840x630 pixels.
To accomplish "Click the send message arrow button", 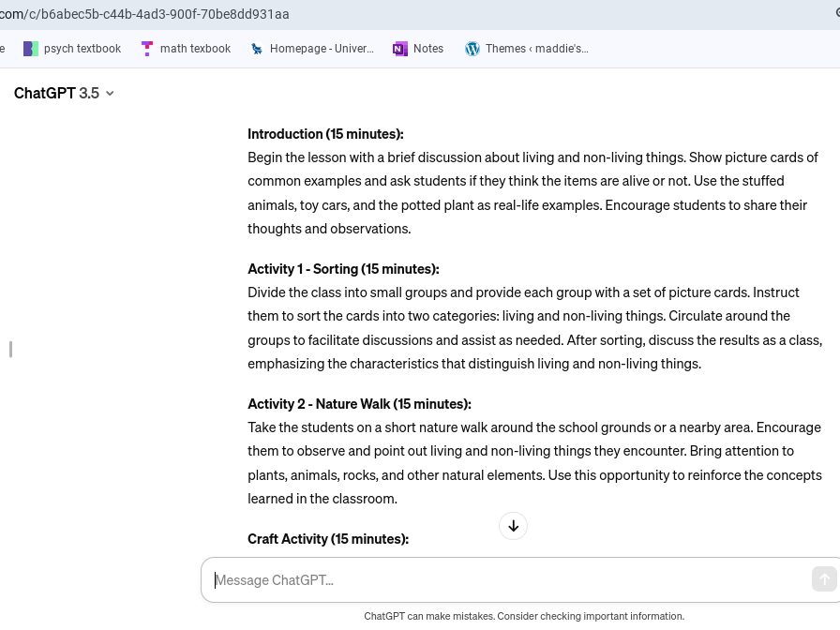I will tap(824, 579).
